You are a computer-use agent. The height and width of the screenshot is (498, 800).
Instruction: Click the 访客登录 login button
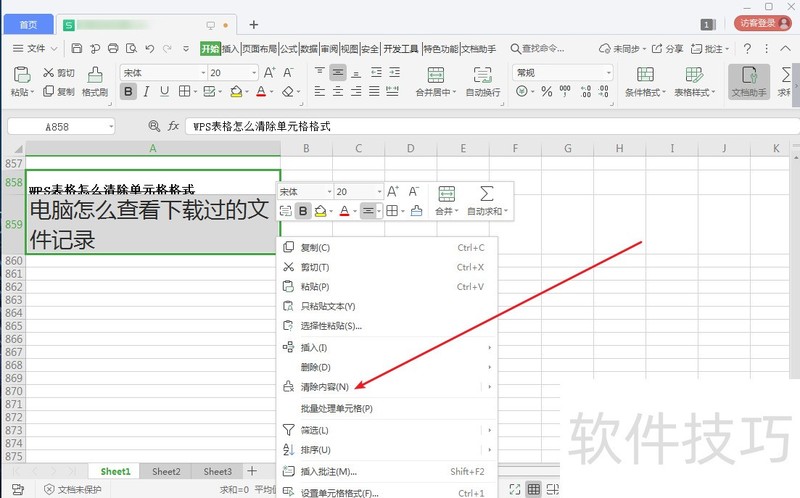coord(763,23)
